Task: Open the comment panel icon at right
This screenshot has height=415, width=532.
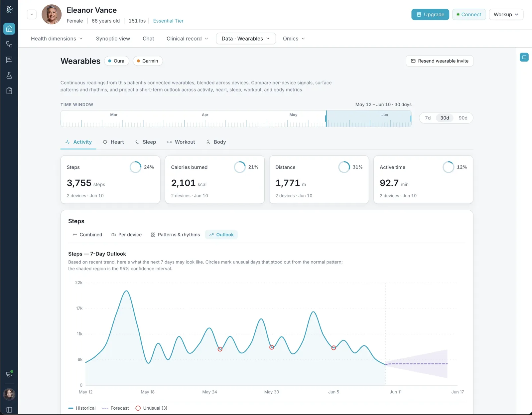Action: (524, 57)
